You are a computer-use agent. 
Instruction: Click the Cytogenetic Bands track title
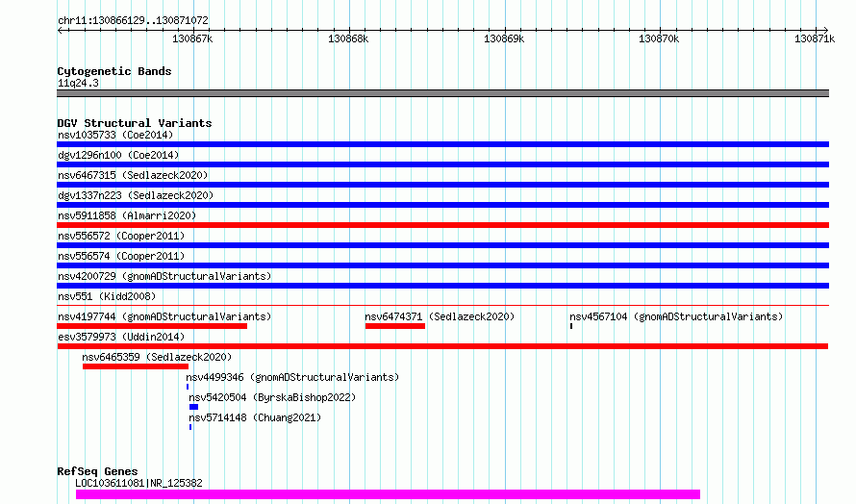coord(114,71)
